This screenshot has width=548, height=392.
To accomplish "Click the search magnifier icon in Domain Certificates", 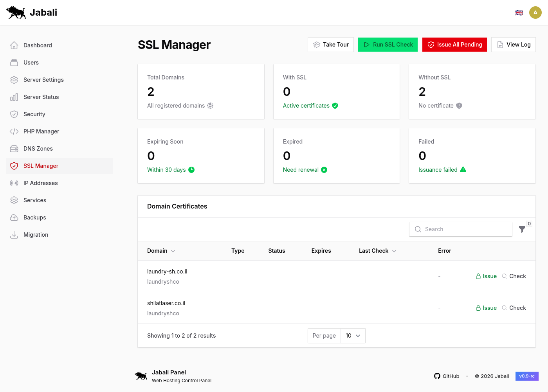I will coord(418,229).
